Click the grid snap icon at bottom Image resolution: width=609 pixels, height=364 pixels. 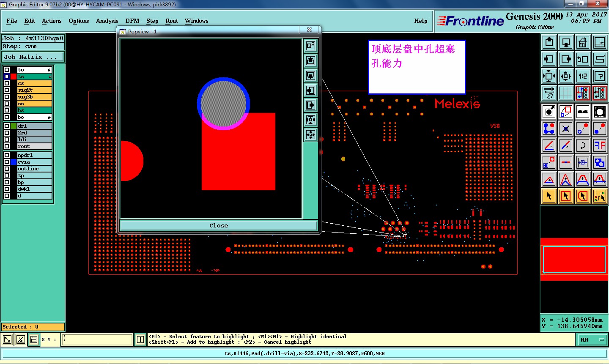(34, 339)
